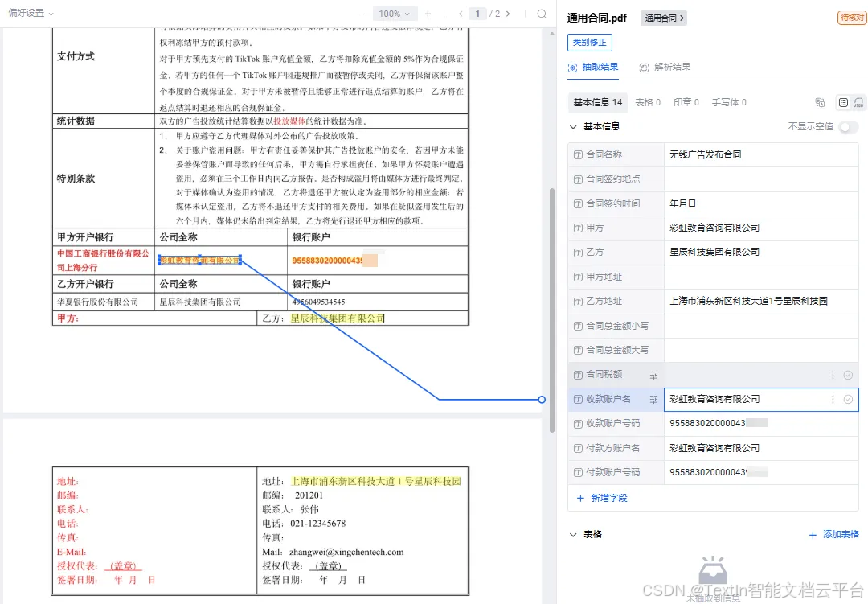
Task: Click bank account 4956049534545 in document
Action: click(318, 302)
